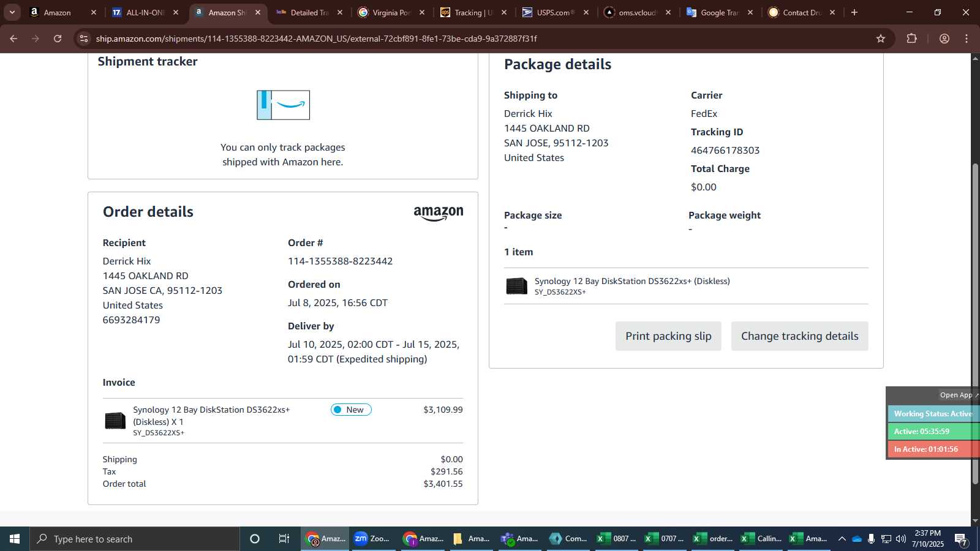The height and width of the screenshot is (551, 980).
Task: Open Cortana circle icon on taskbar
Action: (x=255, y=539)
